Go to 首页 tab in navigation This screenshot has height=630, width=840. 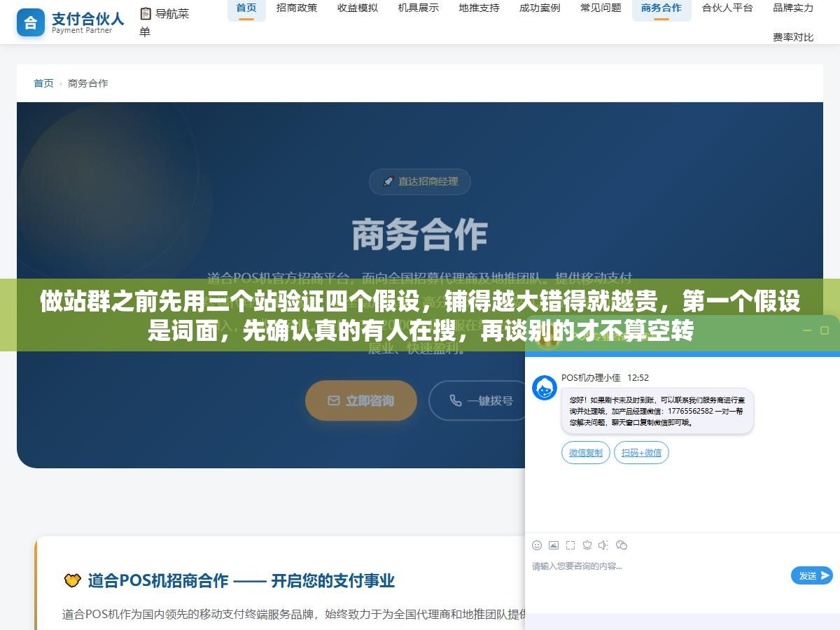246,8
